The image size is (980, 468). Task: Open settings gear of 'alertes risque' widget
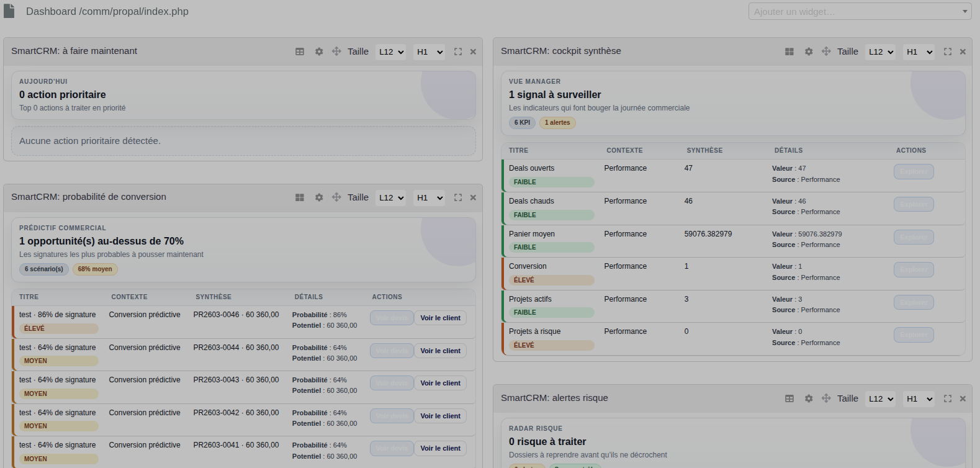(809, 398)
